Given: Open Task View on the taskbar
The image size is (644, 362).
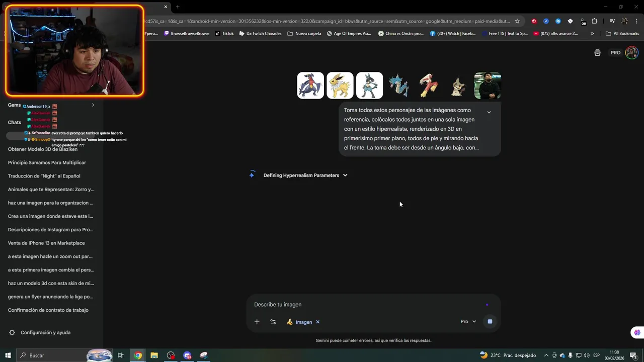Looking at the screenshot, I should 121,355.
